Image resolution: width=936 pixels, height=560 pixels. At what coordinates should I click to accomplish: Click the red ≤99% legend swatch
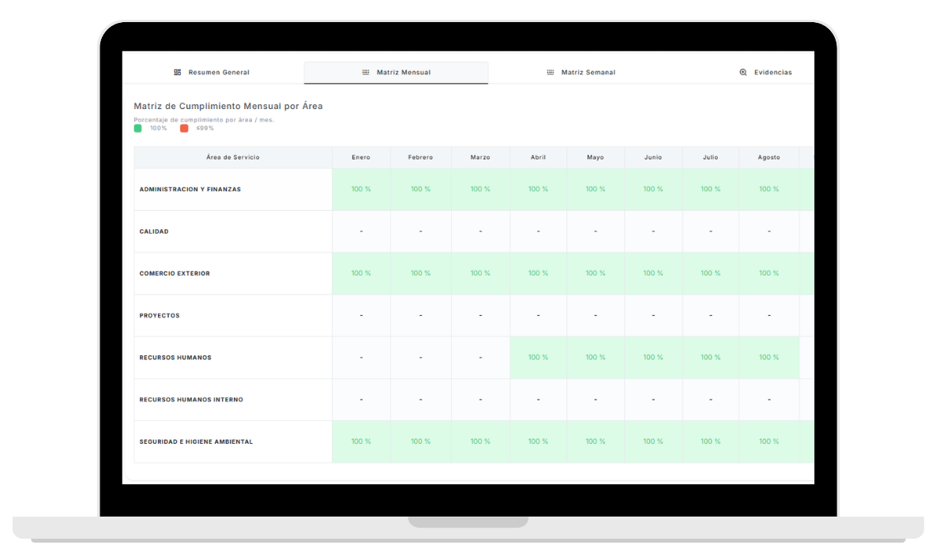click(x=184, y=128)
